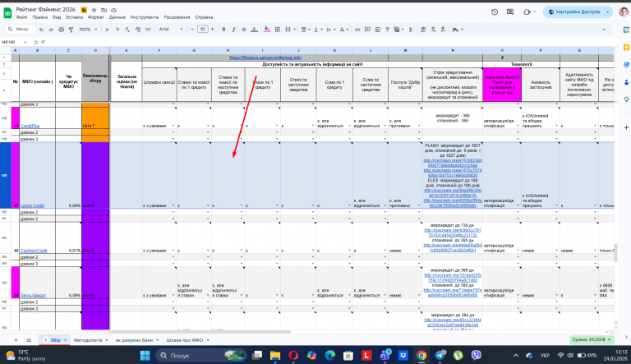Open Limon Credit Штрафні санкції cell dropdown
Image resolution: width=631 pixels, height=364 pixels.
[173, 205]
